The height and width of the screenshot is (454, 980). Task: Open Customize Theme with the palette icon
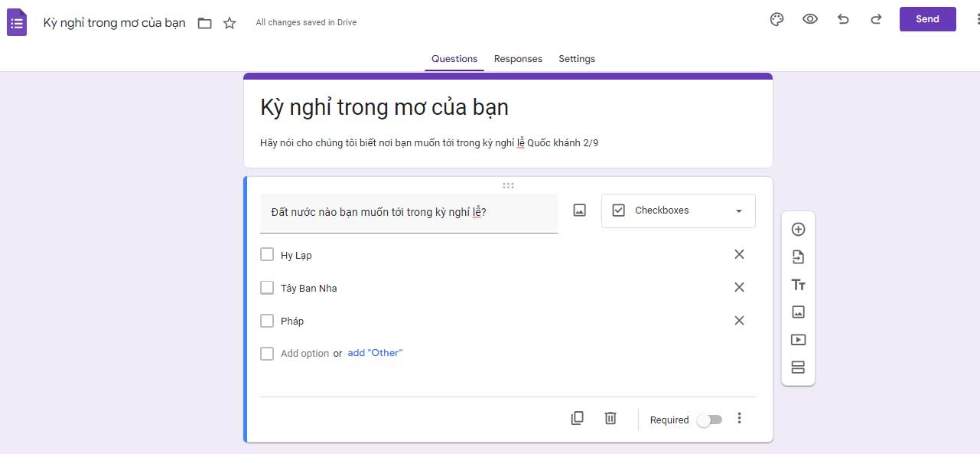777,19
